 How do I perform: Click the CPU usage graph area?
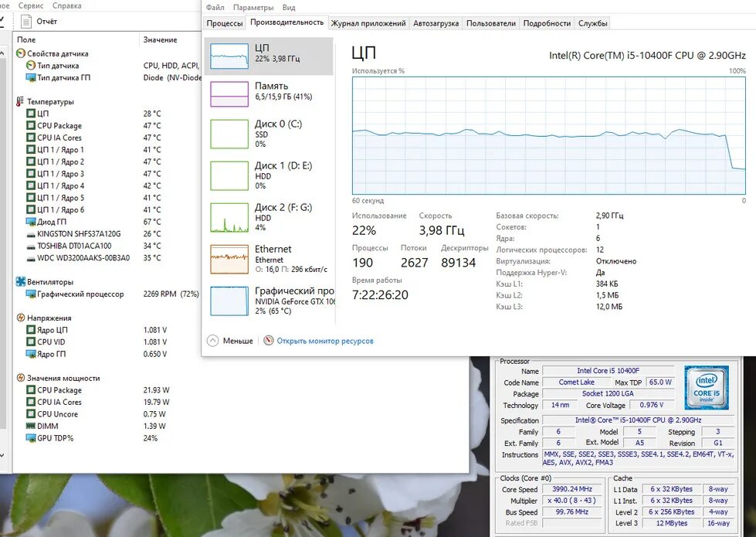pos(549,135)
